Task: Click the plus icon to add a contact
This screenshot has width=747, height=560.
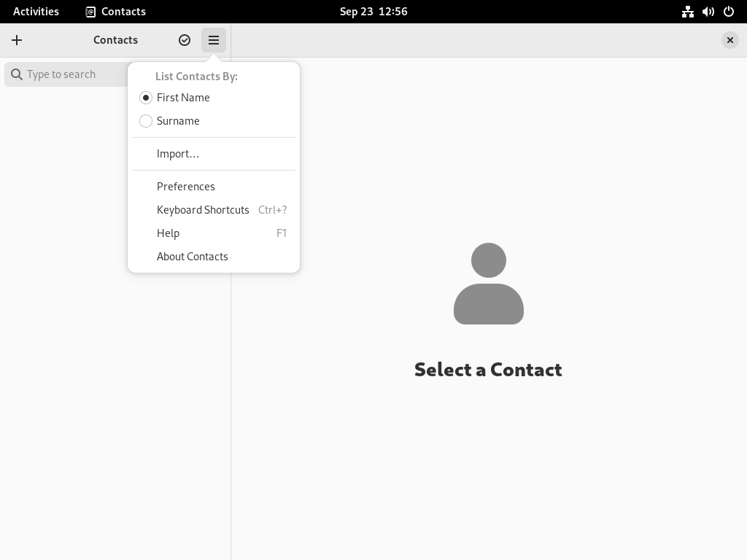Action: [x=17, y=40]
